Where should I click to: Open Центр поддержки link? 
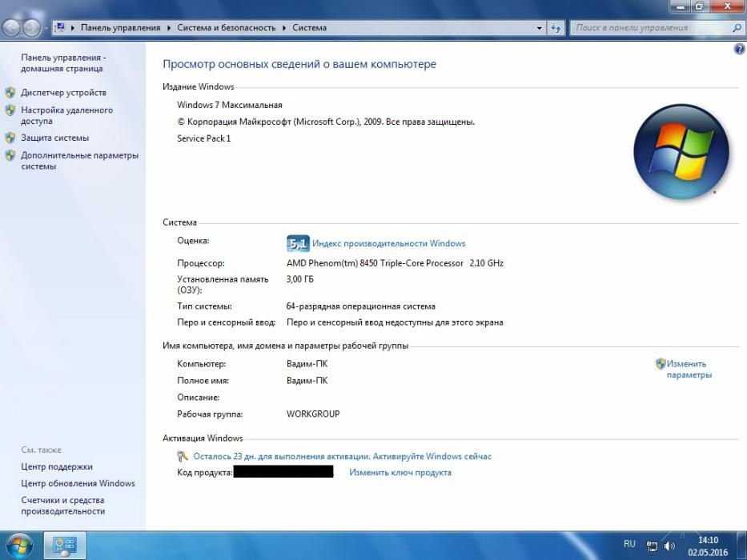[57, 466]
